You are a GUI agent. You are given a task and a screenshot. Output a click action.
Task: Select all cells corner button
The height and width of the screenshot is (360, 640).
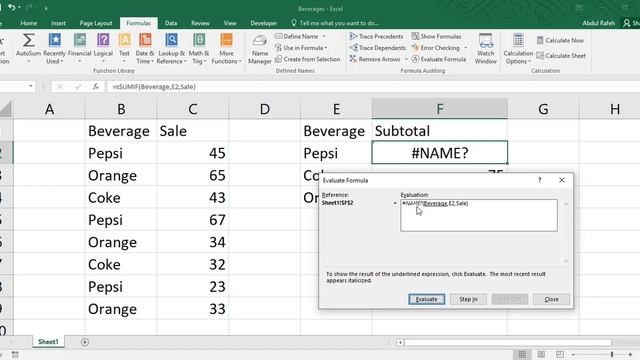pyautogui.click(x=6, y=109)
